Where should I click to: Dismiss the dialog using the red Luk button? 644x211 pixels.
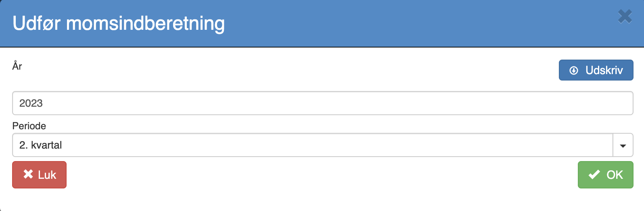[x=39, y=175]
